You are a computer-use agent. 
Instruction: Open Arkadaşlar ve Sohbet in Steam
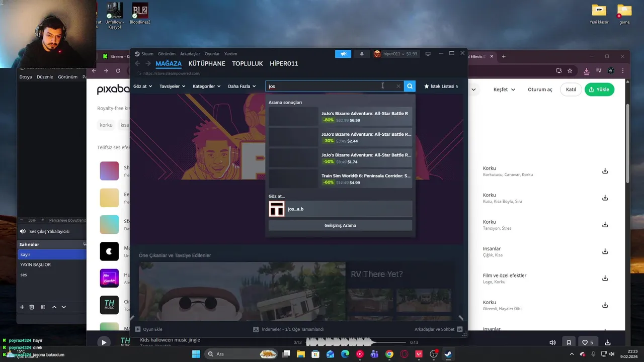coord(438,329)
